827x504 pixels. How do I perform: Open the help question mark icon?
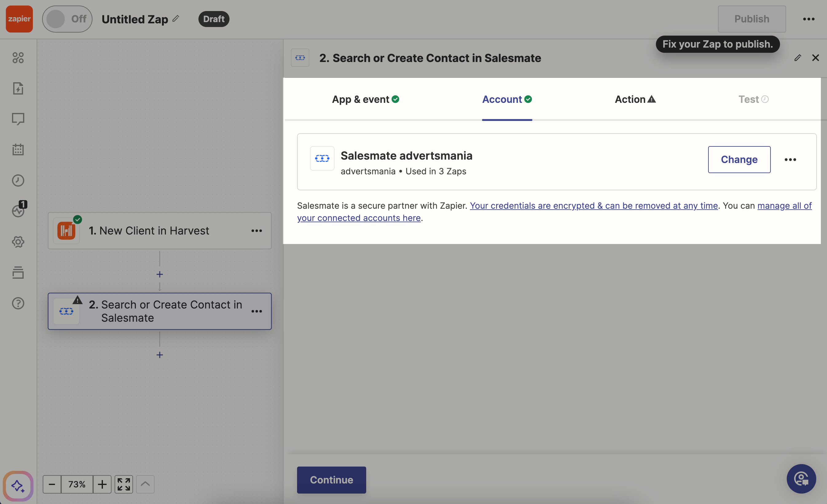click(x=18, y=303)
